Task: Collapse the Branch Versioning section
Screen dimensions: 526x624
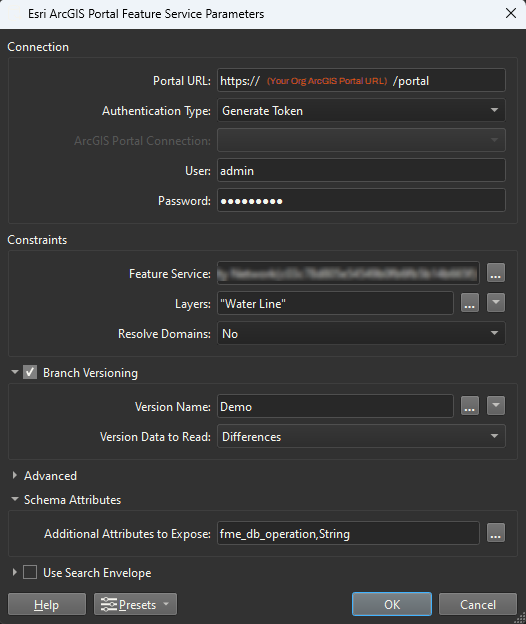Action: [15, 372]
